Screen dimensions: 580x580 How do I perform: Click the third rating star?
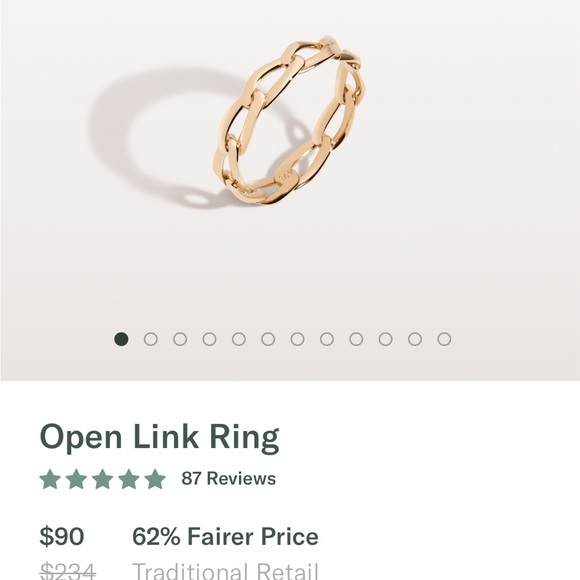point(102,479)
